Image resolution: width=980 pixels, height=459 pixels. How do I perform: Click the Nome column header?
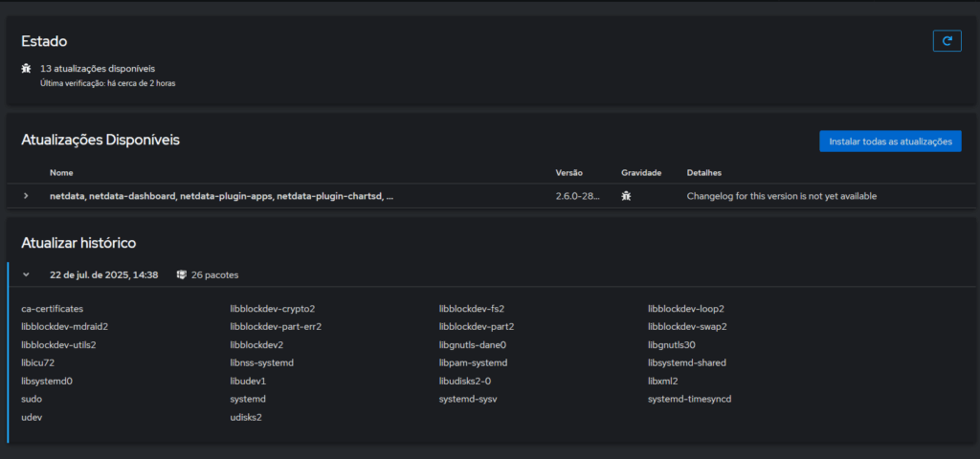(61, 172)
